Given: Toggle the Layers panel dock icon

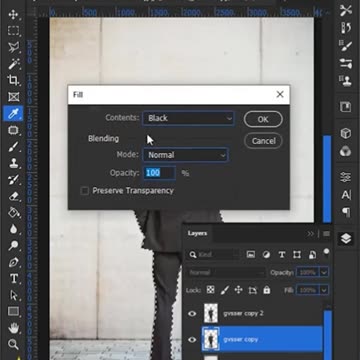Looking at the screenshot, I should tap(346, 238).
